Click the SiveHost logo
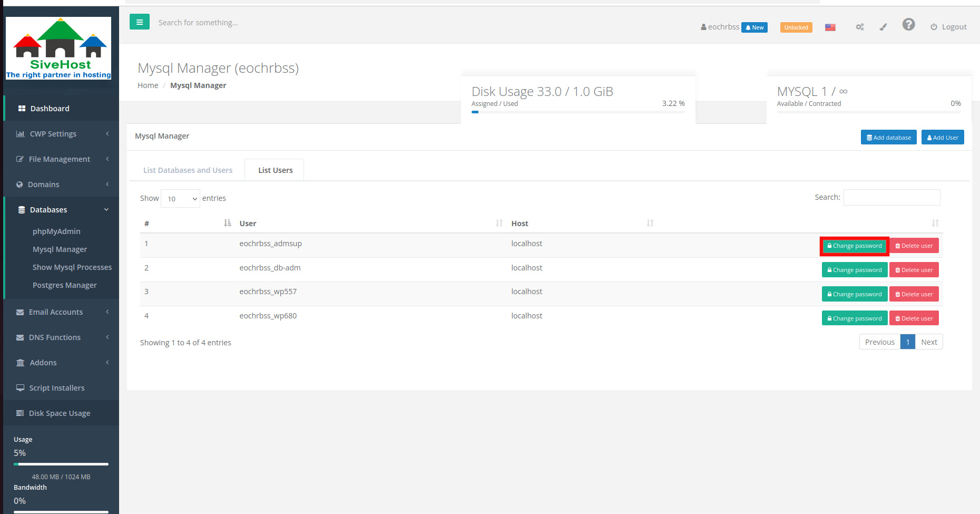The height and width of the screenshot is (514, 980). (x=58, y=48)
